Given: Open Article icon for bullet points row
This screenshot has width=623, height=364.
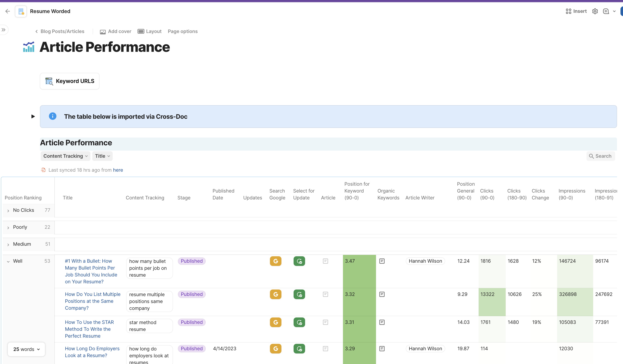Looking at the screenshot, I should 325,261.
